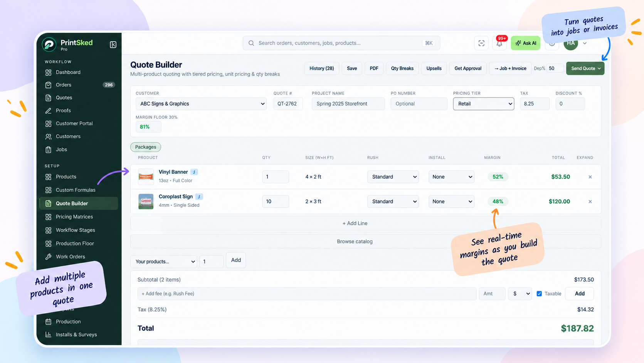Convert to Job + Invoice
The height and width of the screenshot is (363, 644).
click(510, 69)
